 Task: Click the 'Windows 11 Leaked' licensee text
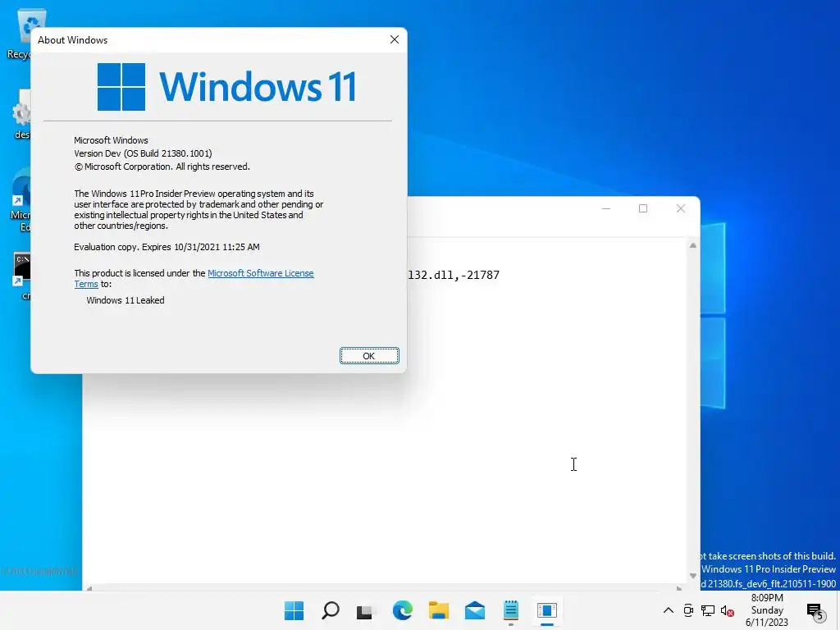pyautogui.click(x=126, y=300)
